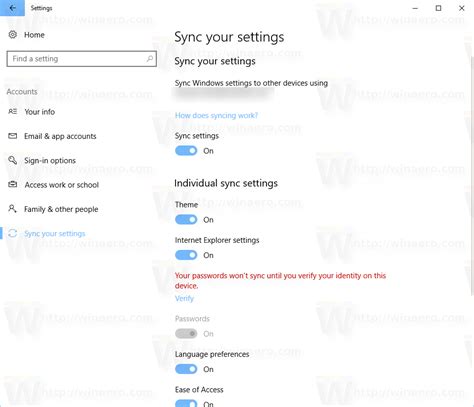
Task: Go to Family & other people
Action: point(61,209)
